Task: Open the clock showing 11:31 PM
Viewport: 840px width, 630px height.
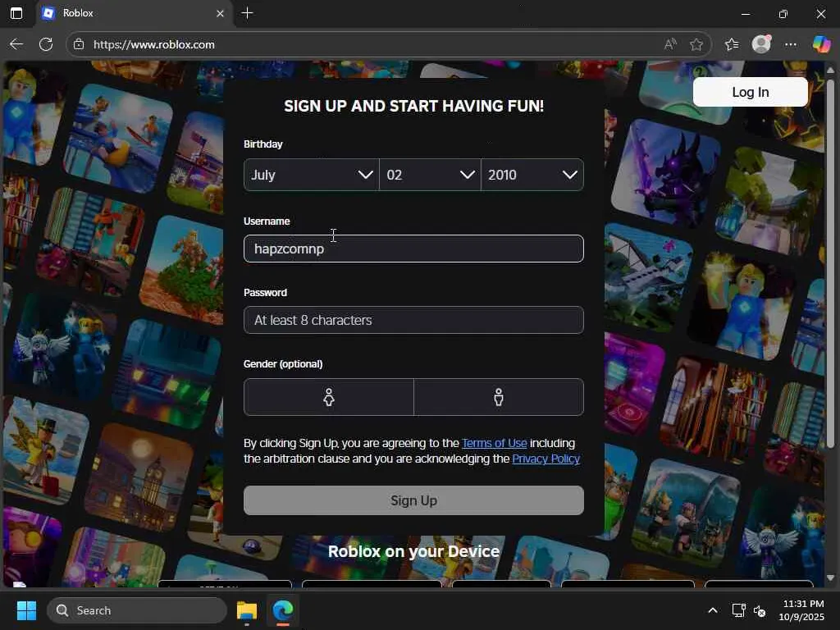Action: 802,610
